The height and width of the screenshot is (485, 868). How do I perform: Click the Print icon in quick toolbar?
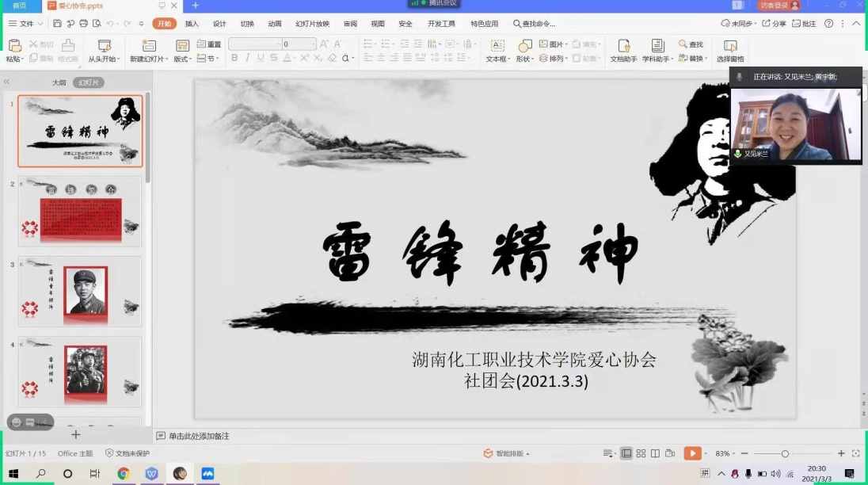click(82, 24)
